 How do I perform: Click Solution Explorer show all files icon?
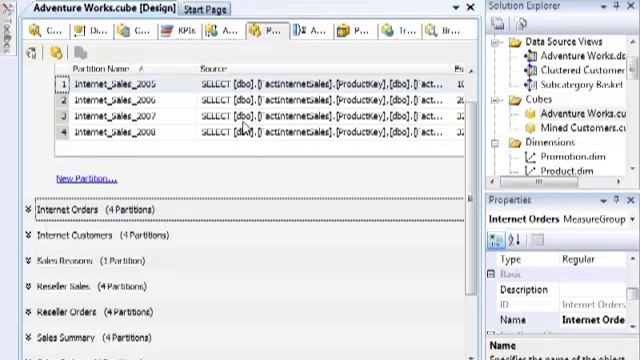coord(521,24)
